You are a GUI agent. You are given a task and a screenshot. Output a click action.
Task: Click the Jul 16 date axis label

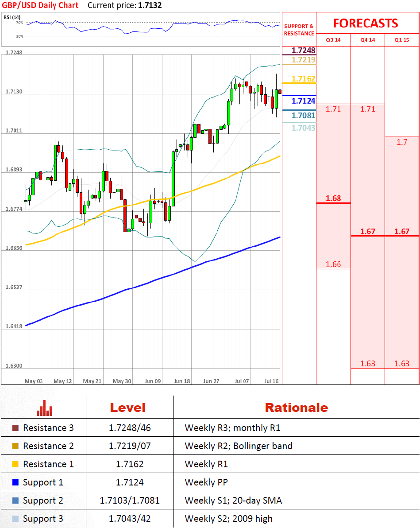click(271, 381)
